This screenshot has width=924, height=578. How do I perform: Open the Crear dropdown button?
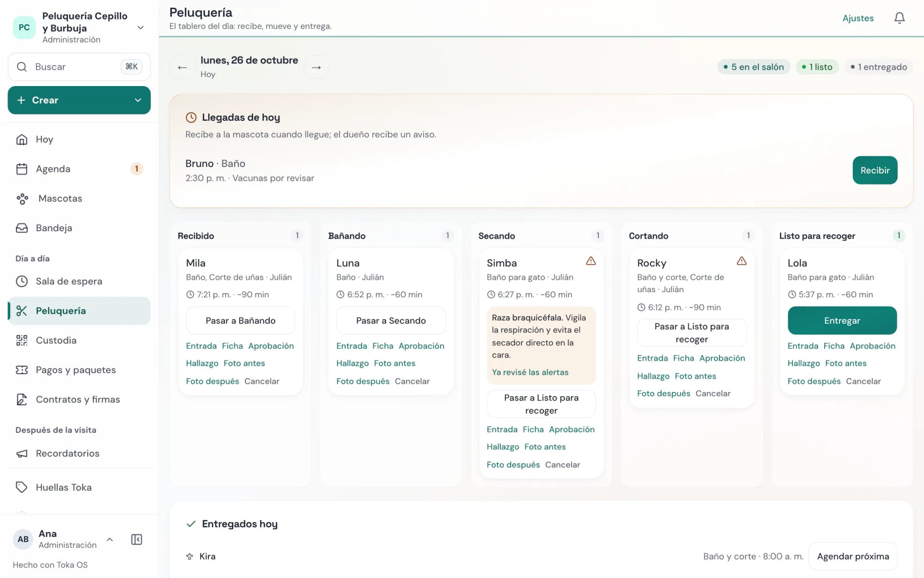point(79,100)
